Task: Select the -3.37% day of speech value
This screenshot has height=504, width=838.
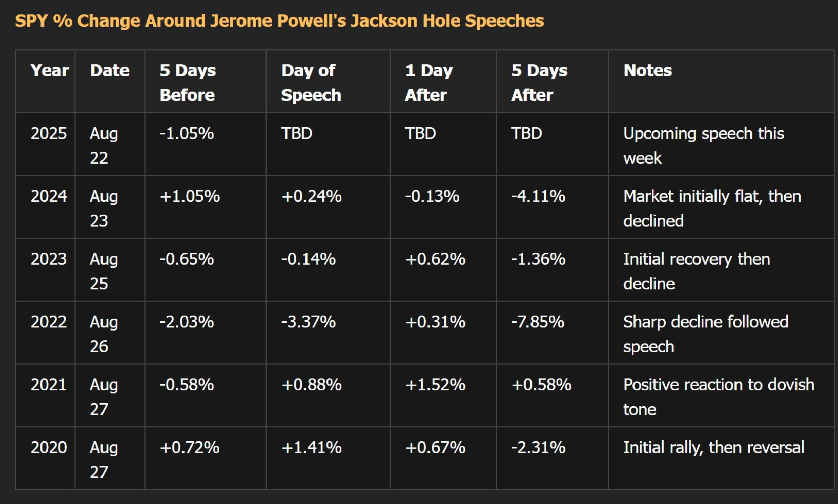Action: click(309, 322)
